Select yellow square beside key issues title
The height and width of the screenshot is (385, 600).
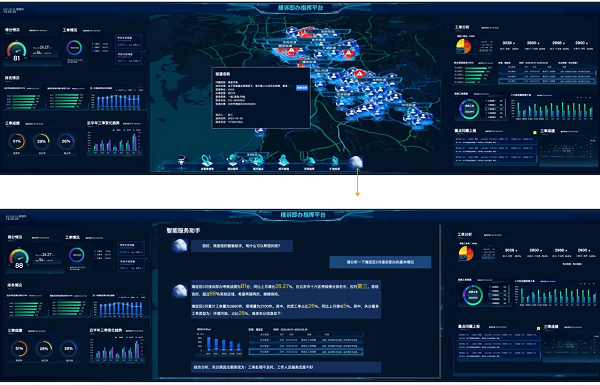point(535,132)
